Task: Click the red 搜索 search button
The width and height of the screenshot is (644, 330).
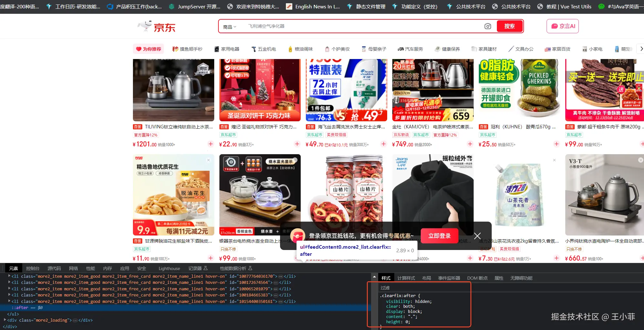Action: (509, 26)
